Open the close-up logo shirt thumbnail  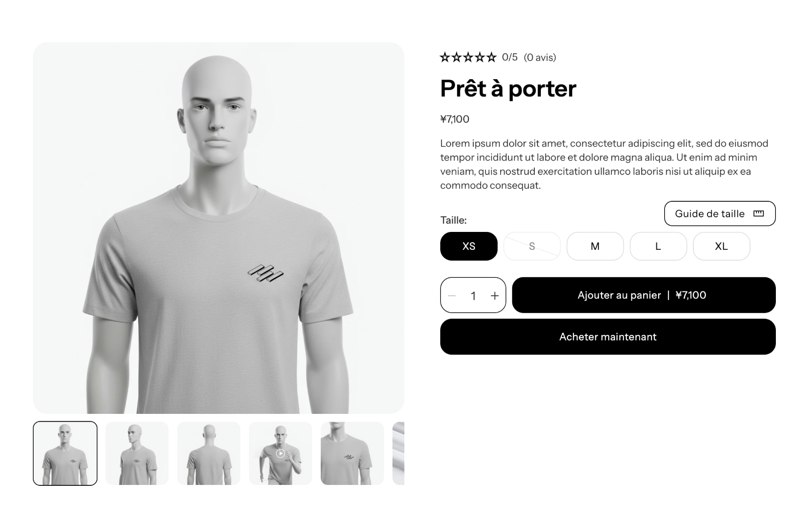(x=352, y=453)
